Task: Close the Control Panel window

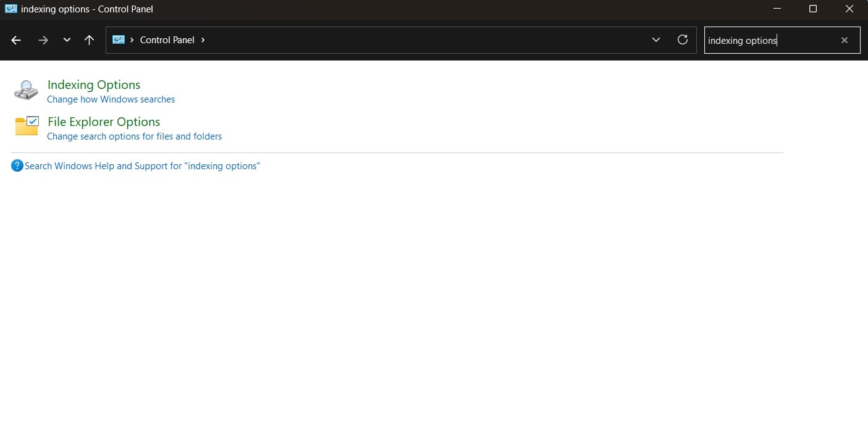Action: (x=849, y=9)
